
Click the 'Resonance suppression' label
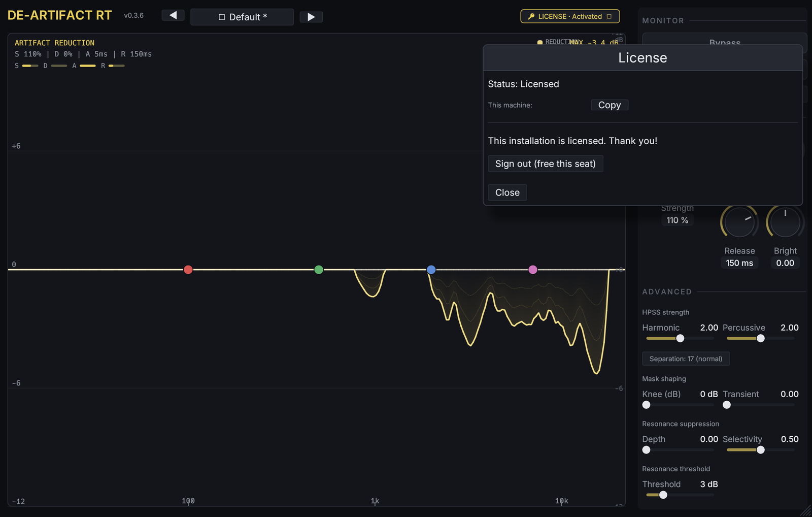tap(681, 424)
